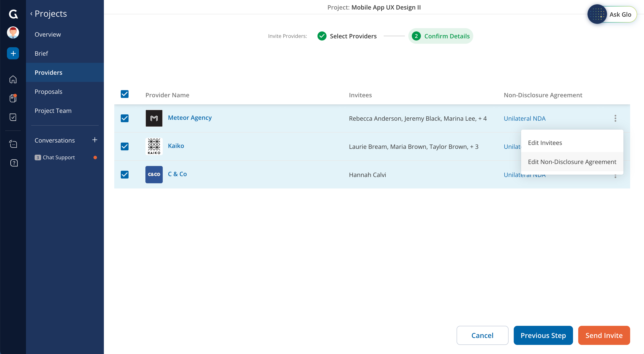644x354 pixels.
Task: Click the blue plus create button
Action: [x=13, y=53]
